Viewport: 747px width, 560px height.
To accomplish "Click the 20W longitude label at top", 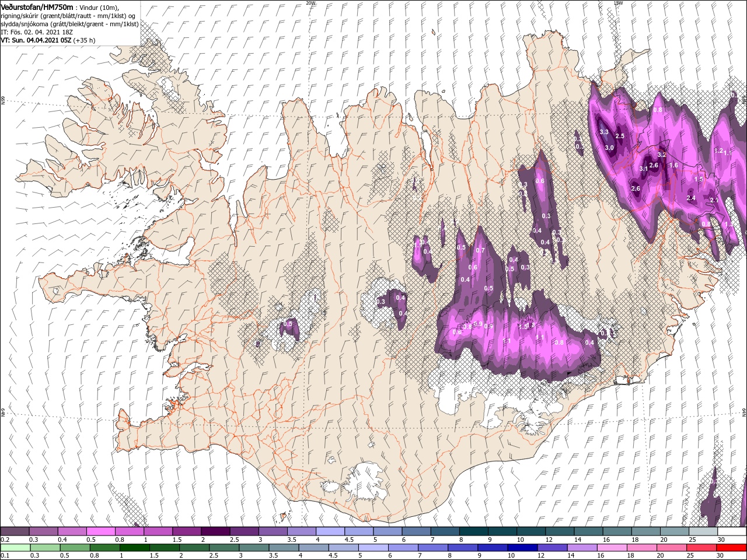I will 310,3.
